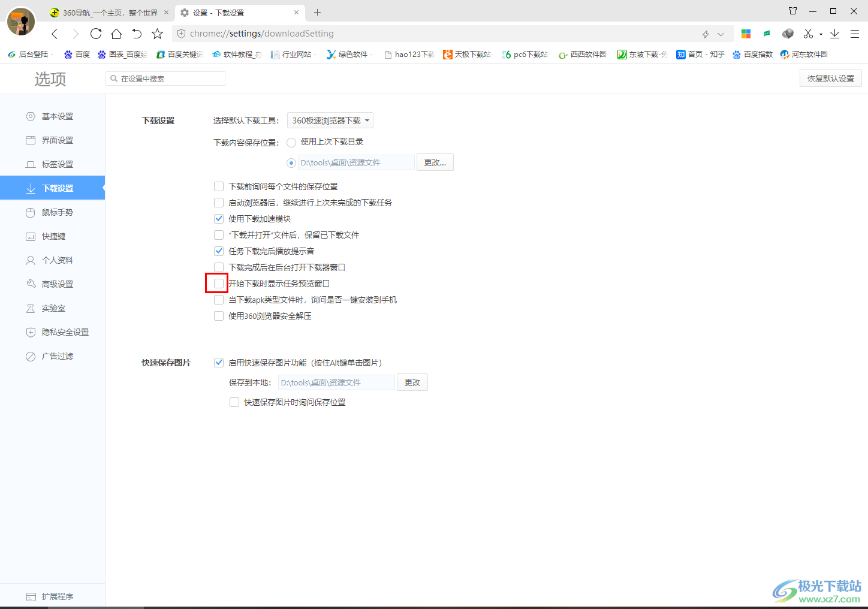Toggle 下载完成后在后台打开下载器窗口 checkbox
Viewport: 868px width, 609px height.
coord(219,267)
